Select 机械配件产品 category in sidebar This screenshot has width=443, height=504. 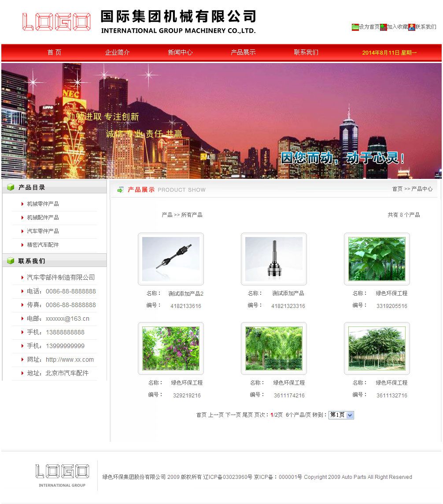click(43, 218)
